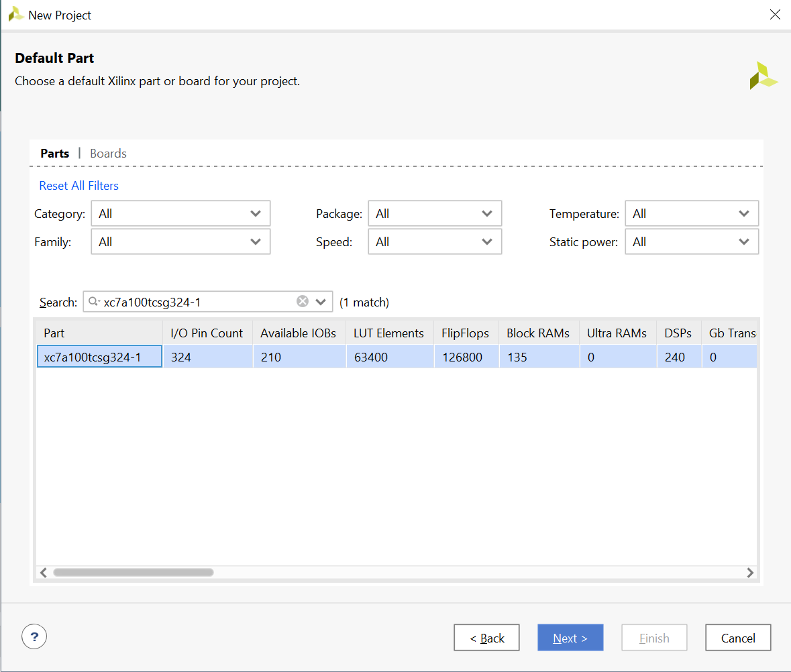Show search history dropdown arrow

click(x=321, y=302)
